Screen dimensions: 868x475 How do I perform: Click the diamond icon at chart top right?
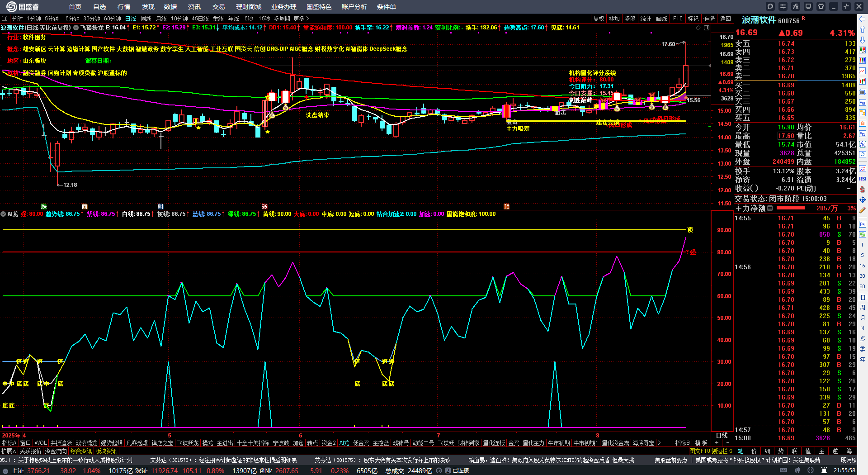click(698, 28)
